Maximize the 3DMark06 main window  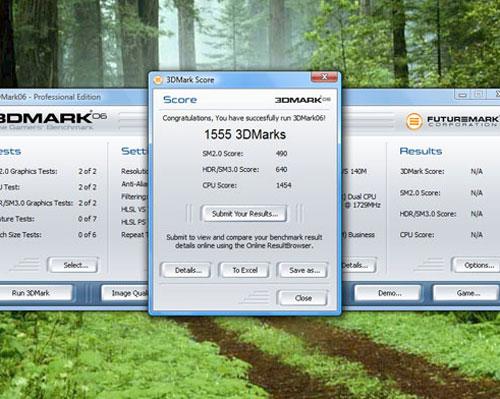pyautogui.click(x=478, y=95)
